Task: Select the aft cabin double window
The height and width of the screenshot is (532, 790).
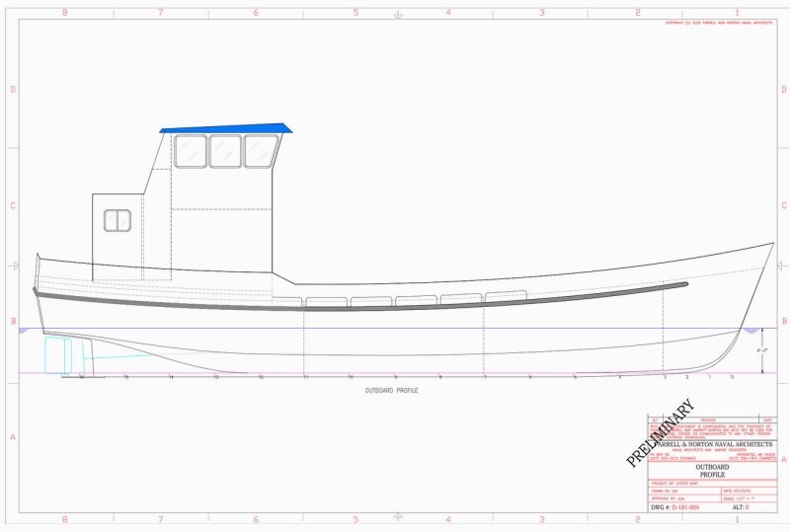Action: [x=118, y=220]
